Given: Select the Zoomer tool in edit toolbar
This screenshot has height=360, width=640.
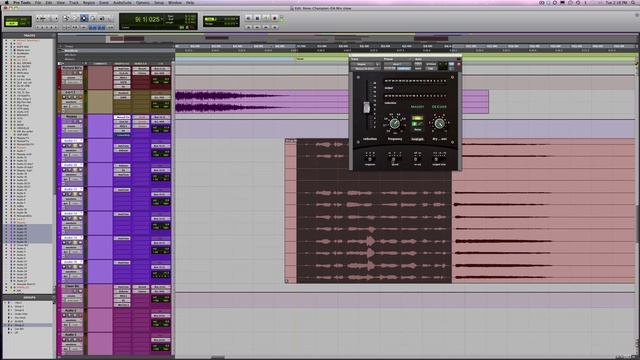Looking at the screenshot, I should pos(66,18).
